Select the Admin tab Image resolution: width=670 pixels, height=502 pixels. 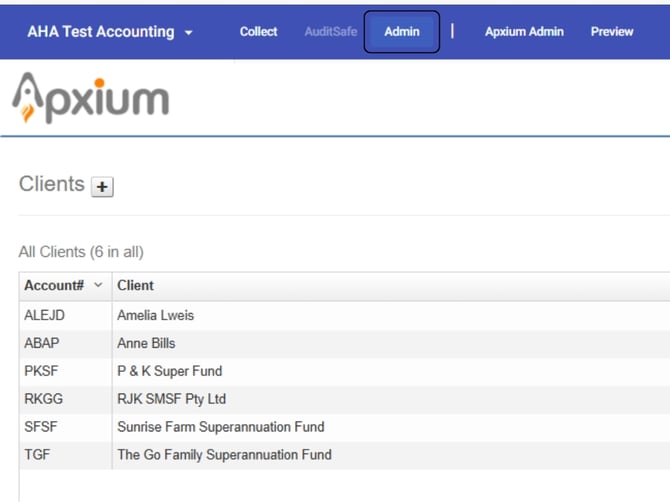pyautogui.click(x=401, y=32)
